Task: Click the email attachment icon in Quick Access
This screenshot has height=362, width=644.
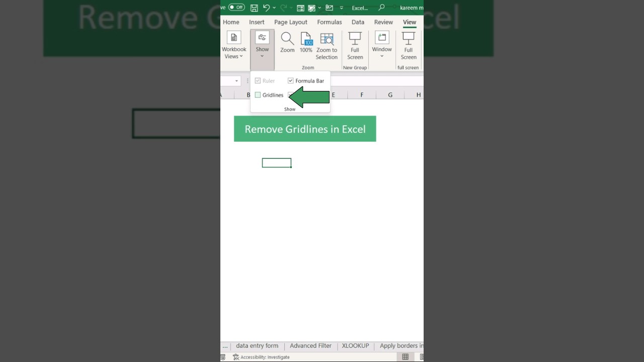Action: tap(330, 8)
